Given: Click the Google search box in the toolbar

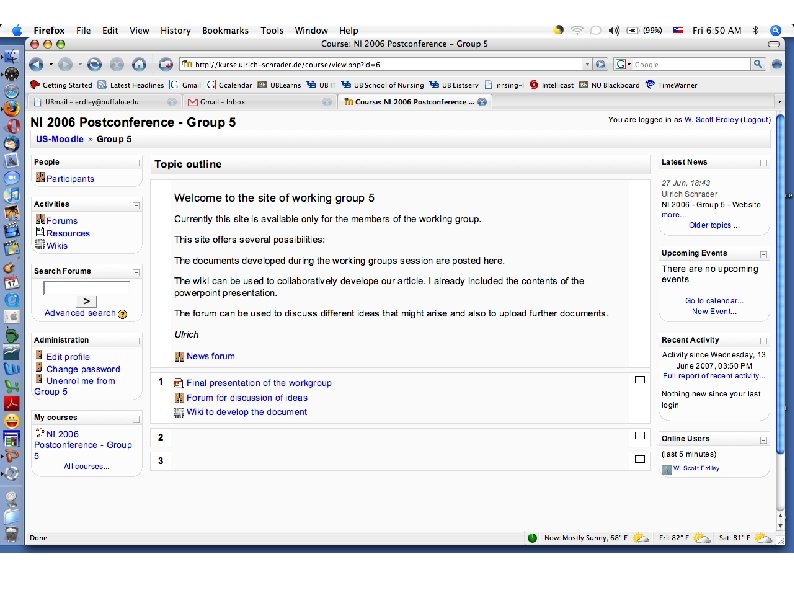Looking at the screenshot, I should tap(691, 64).
